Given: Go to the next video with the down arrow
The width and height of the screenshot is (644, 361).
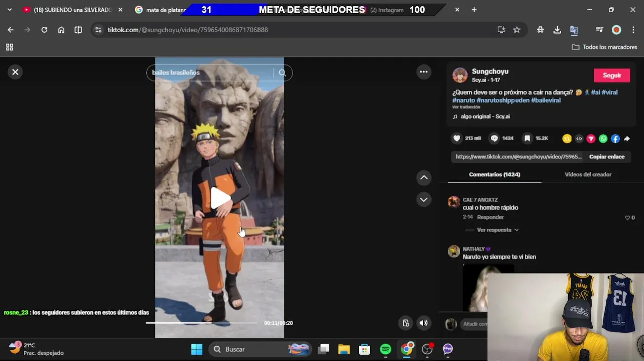Looking at the screenshot, I should (424, 199).
